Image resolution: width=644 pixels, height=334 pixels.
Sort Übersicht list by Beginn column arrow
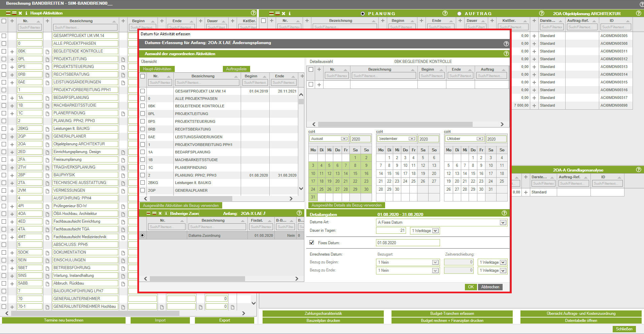point(265,77)
